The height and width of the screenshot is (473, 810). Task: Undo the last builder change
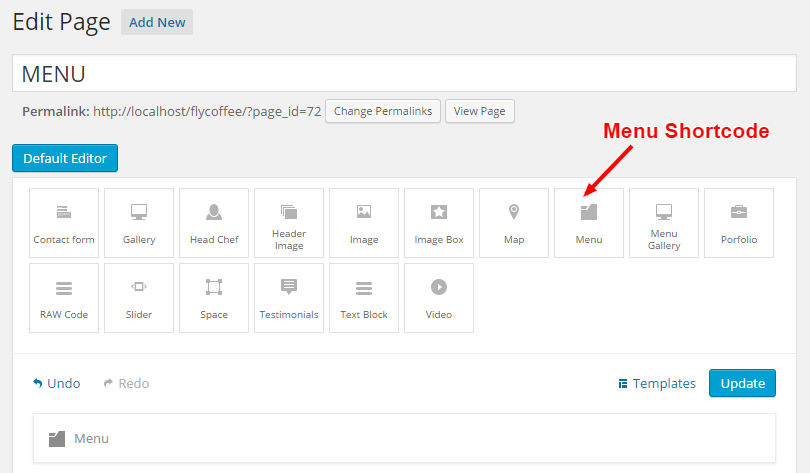tap(57, 383)
